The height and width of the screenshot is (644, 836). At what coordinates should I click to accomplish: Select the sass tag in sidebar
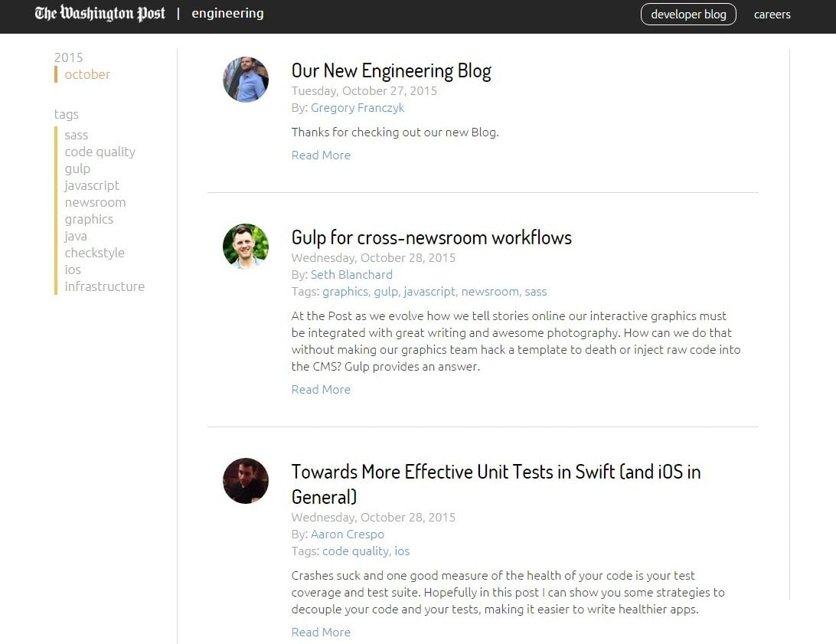pyautogui.click(x=77, y=135)
